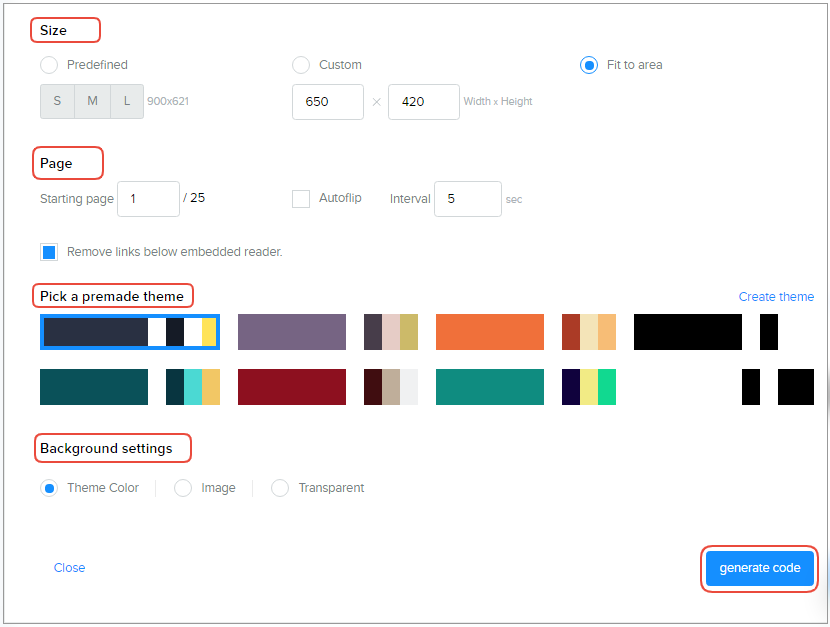The width and height of the screenshot is (830, 627).
Task: Click the L predefined size button
Action: coord(126,101)
